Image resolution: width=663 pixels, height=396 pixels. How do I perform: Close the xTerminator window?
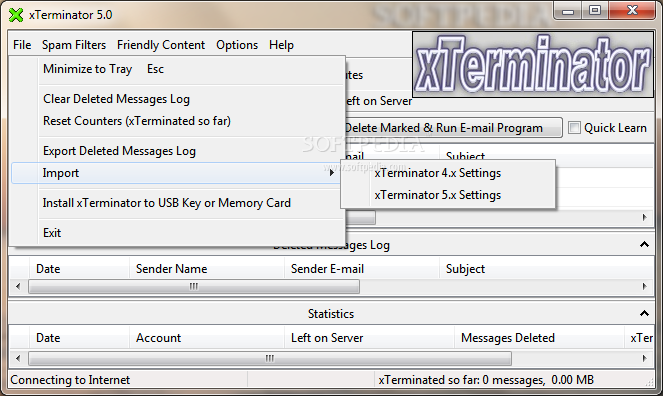632,11
